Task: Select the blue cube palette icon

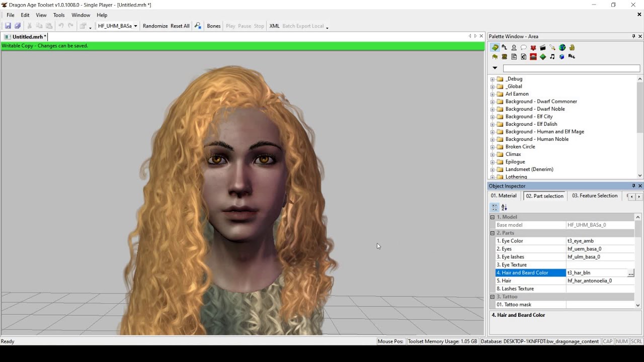Action: (x=562, y=57)
